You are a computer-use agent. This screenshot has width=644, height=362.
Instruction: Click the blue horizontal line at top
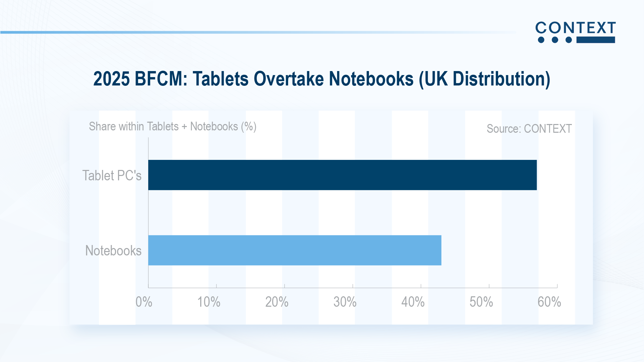coord(201,33)
